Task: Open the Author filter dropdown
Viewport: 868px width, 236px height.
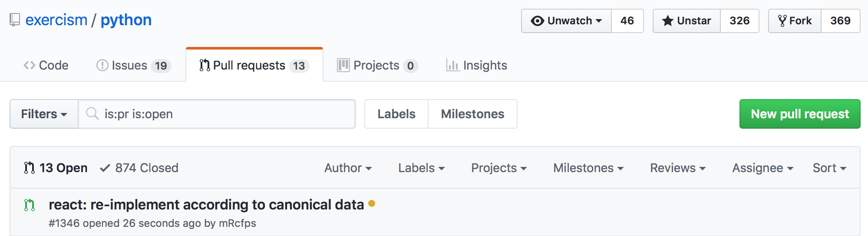Action: (x=348, y=168)
